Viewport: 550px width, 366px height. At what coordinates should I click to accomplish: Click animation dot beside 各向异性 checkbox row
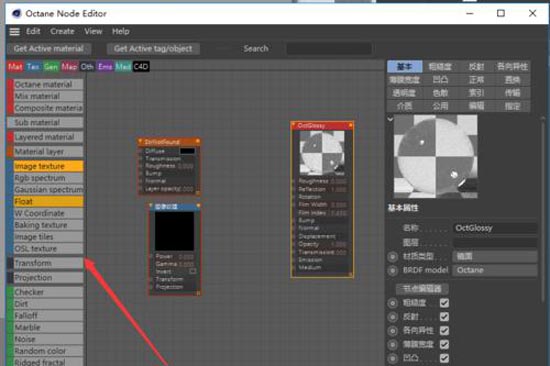pos(393,331)
